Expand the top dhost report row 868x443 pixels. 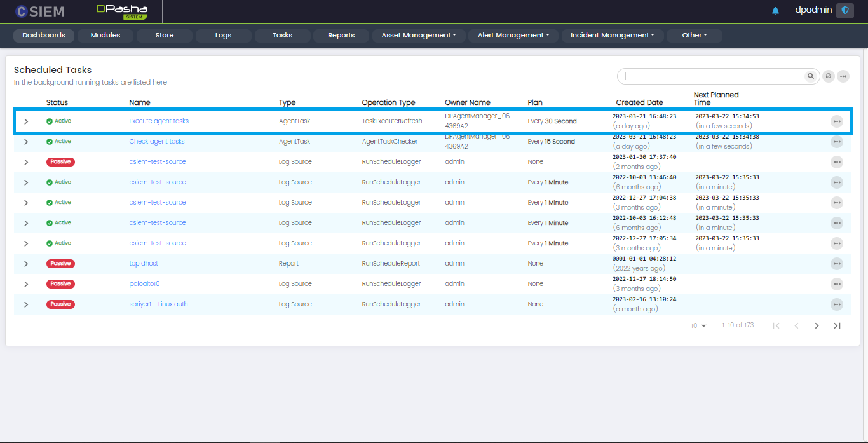[x=26, y=264]
